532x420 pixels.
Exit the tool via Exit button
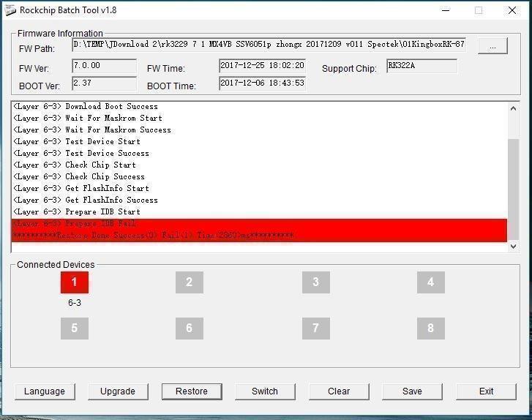(486, 391)
